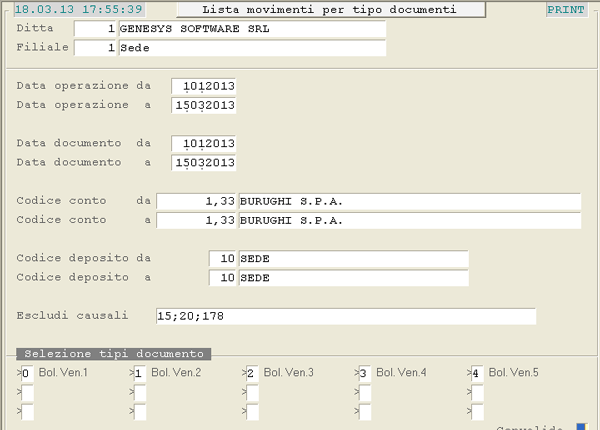This screenshot has width=600, height=430.
Task: Select document type 0 Bol.Ven.1 field
Action: tap(27, 373)
